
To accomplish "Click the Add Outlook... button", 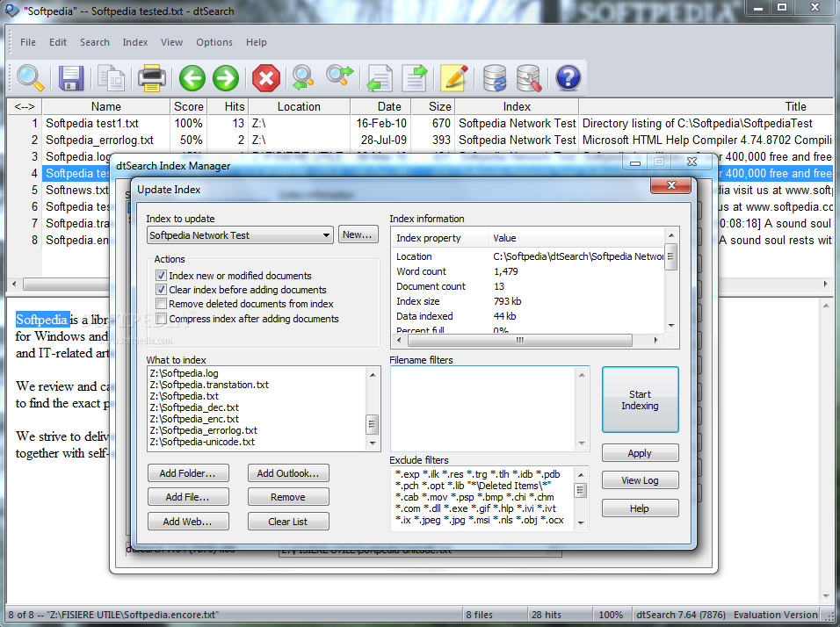I will [288, 473].
